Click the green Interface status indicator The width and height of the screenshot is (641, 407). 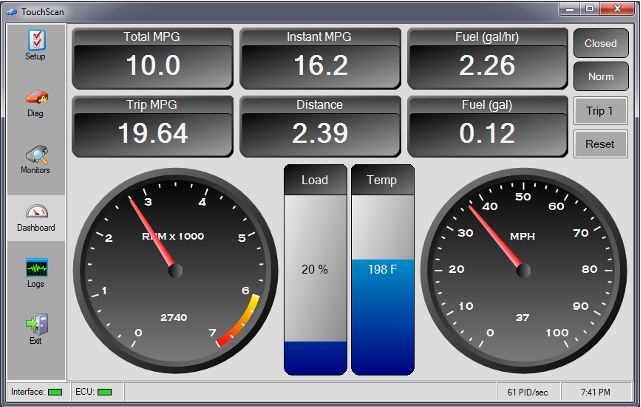click(x=54, y=391)
